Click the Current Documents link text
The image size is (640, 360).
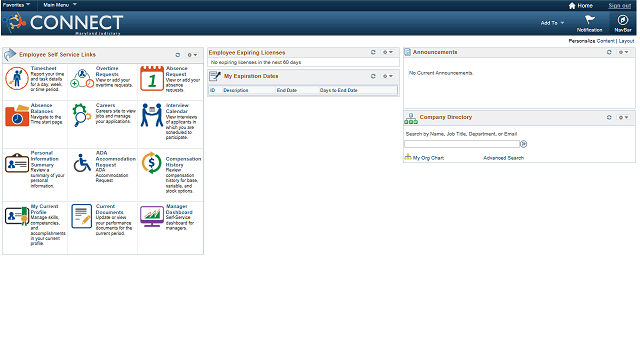tap(109, 209)
